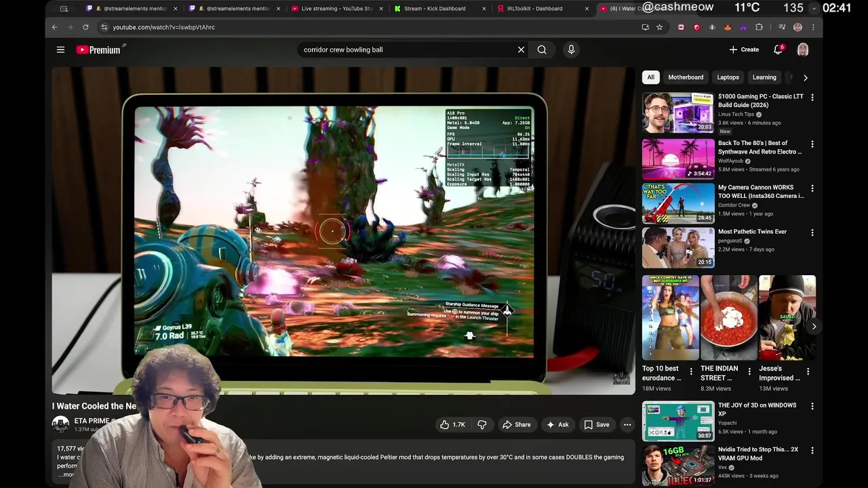
Task: Close the Live streaming tab
Action: coord(381,9)
